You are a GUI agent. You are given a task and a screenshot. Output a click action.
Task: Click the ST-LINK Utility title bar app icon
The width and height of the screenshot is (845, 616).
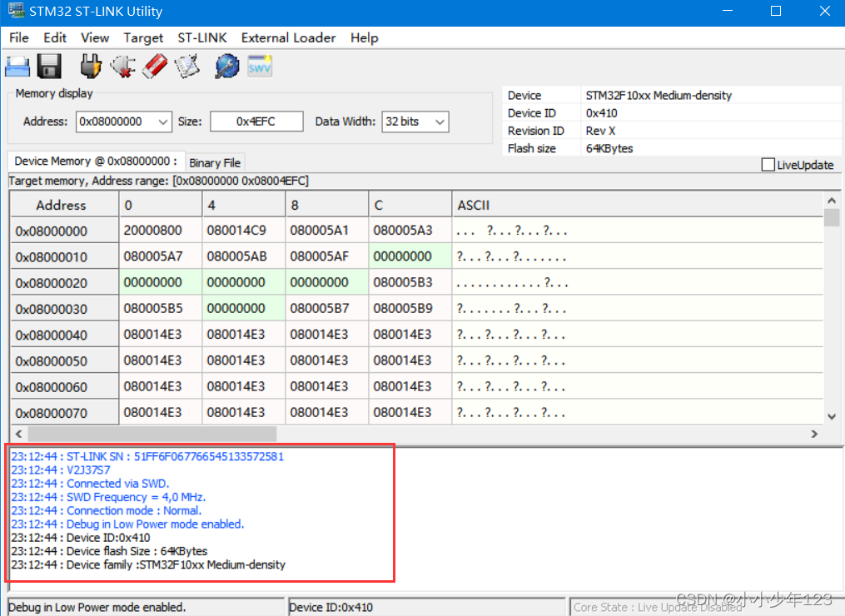[16, 11]
